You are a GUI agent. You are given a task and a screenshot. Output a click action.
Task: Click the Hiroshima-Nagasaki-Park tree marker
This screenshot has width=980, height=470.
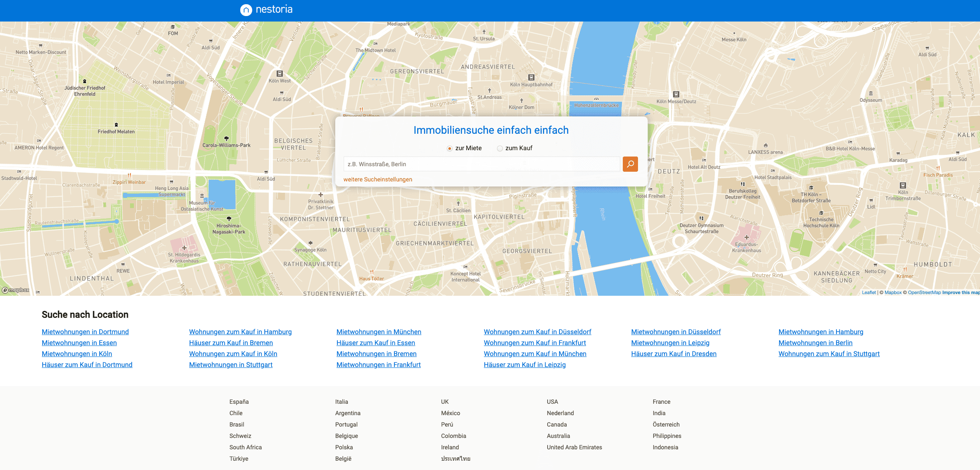[x=229, y=219]
